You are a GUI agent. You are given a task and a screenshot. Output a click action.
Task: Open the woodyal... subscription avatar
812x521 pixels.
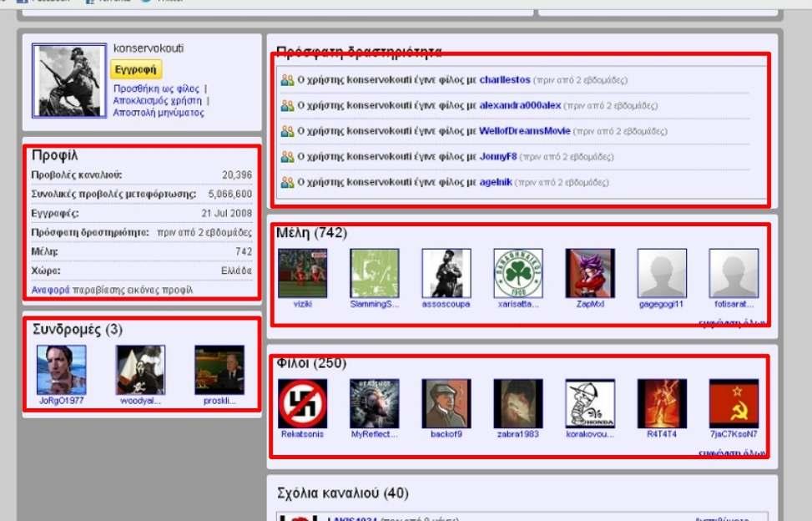point(140,370)
